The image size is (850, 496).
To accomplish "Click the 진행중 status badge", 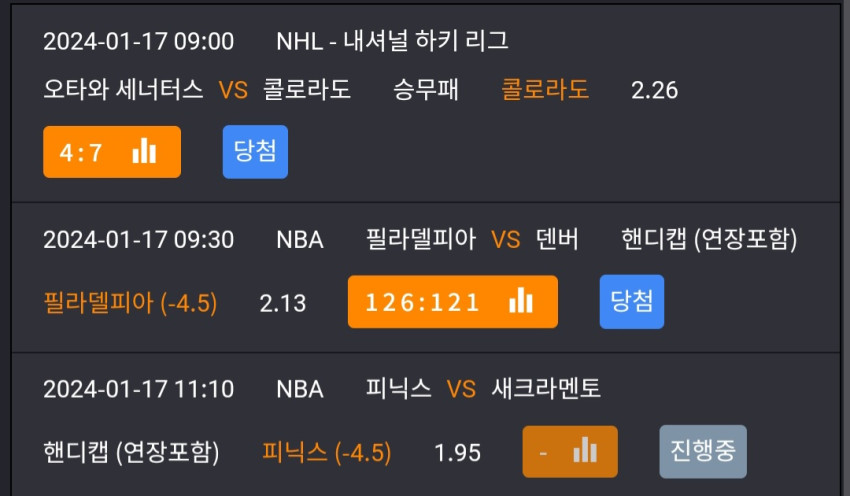I will pos(703,451).
